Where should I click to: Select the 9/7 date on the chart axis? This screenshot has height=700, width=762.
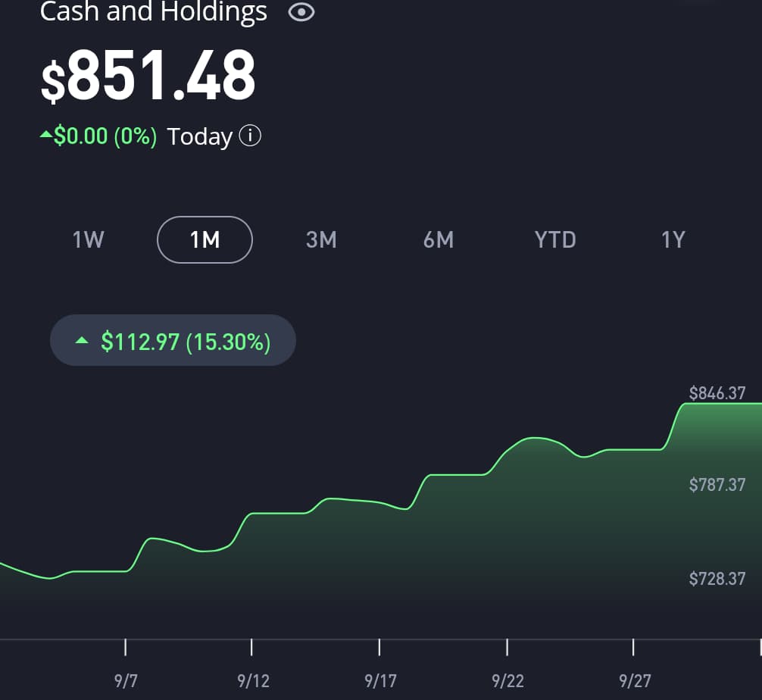pos(126,680)
